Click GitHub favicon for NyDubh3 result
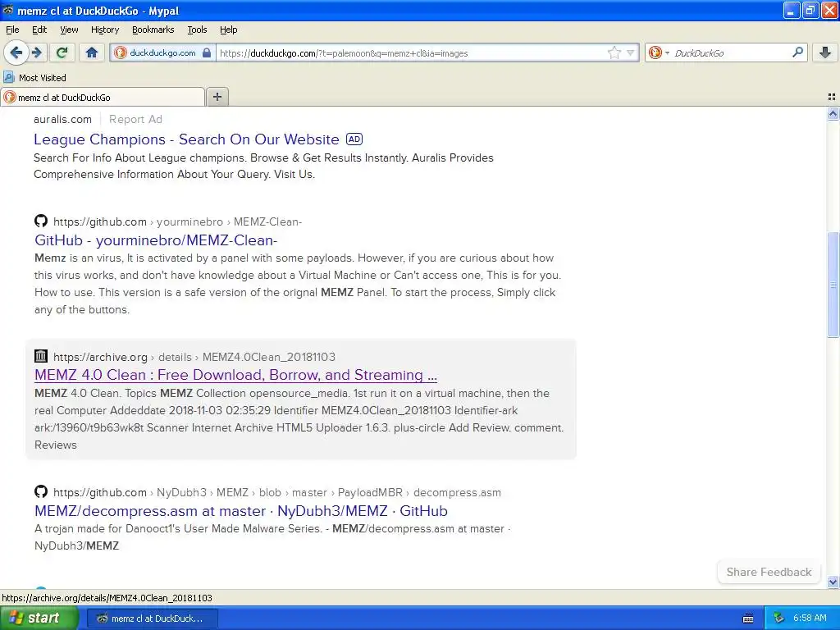 tap(41, 491)
